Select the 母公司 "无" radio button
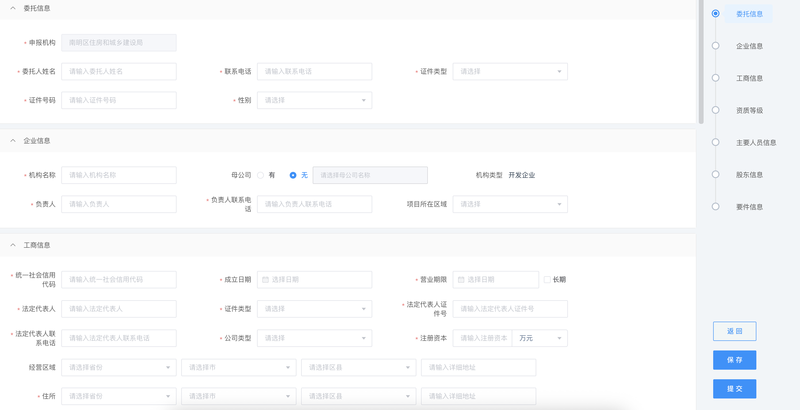Image resolution: width=800 pixels, height=410 pixels. [x=293, y=175]
